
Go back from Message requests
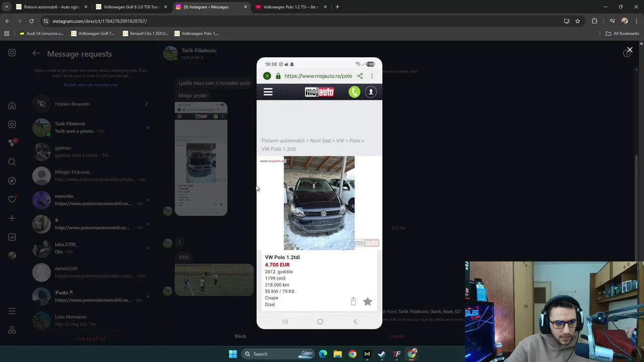coord(36,53)
